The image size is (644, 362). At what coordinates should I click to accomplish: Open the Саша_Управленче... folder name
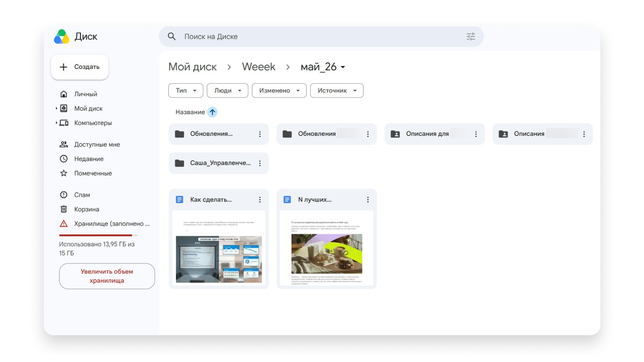coord(220,163)
